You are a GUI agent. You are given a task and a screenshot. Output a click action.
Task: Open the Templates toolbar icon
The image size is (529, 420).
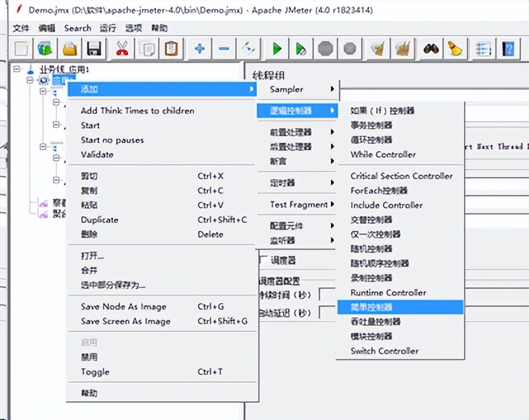45,49
